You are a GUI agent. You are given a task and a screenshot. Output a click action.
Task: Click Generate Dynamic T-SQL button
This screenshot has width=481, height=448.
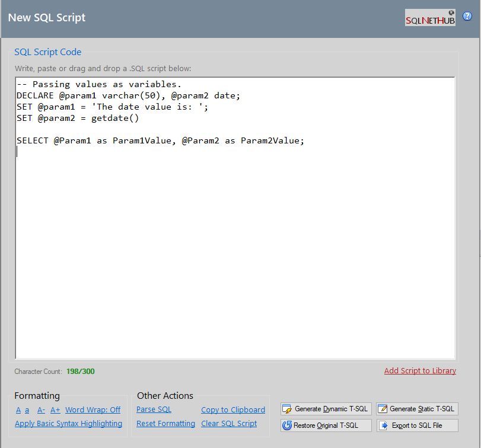(x=326, y=409)
